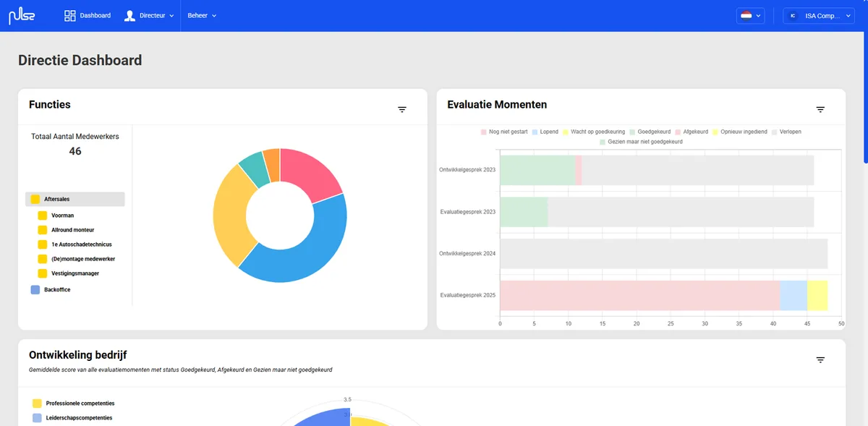
Task: Select the Aftersales function group
Action: [75, 199]
